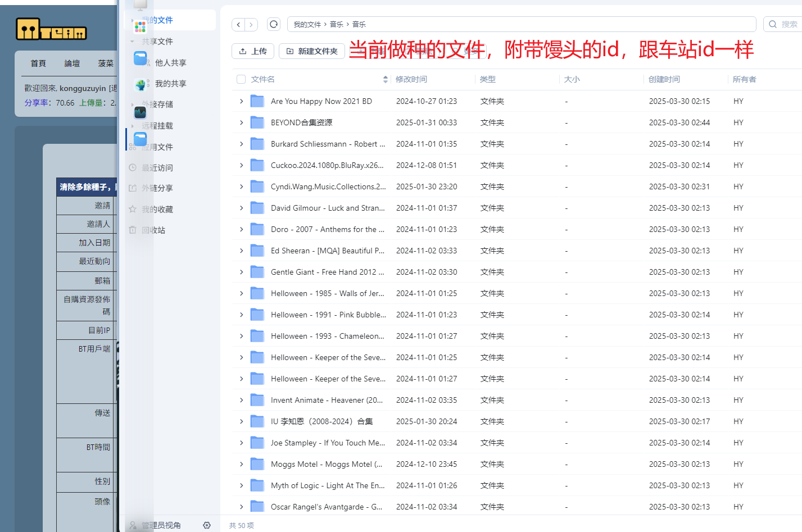Open the search box

(x=783, y=24)
